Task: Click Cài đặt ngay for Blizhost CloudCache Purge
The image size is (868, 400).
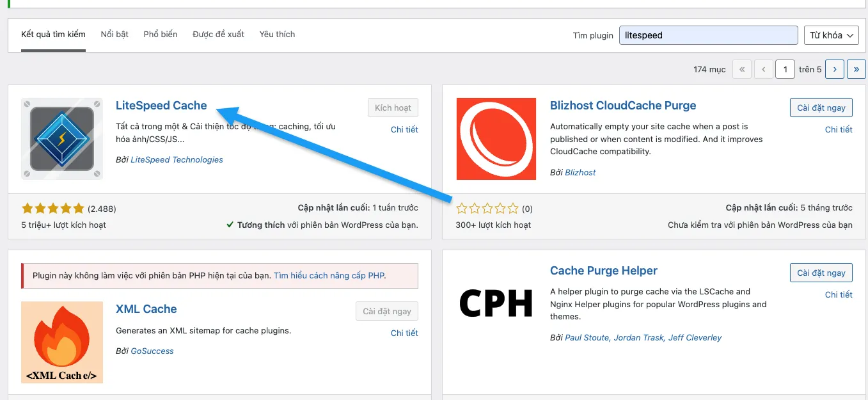Action: (x=821, y=108)
